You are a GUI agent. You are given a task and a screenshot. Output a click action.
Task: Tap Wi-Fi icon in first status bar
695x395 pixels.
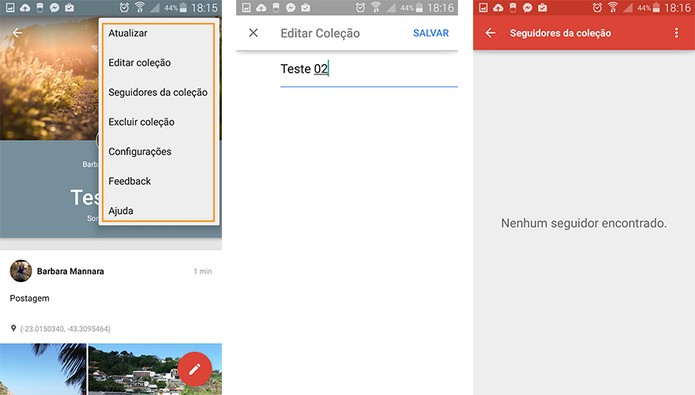[140, 7]
